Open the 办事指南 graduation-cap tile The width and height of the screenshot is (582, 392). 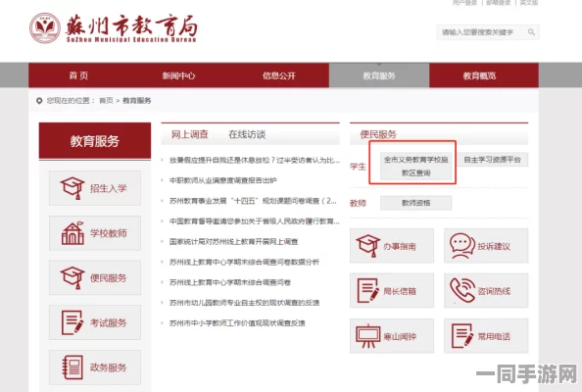coord(392,246)
